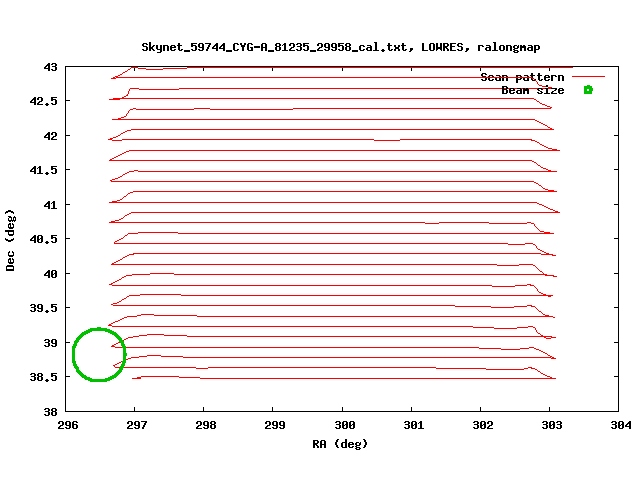
Task: Click the red Scan pattern legend line sample
Action: (x=588, y=76)
